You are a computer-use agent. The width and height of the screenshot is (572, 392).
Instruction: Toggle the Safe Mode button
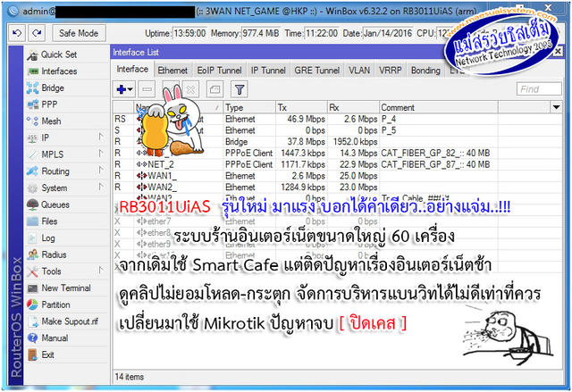(x=79, y=33)
